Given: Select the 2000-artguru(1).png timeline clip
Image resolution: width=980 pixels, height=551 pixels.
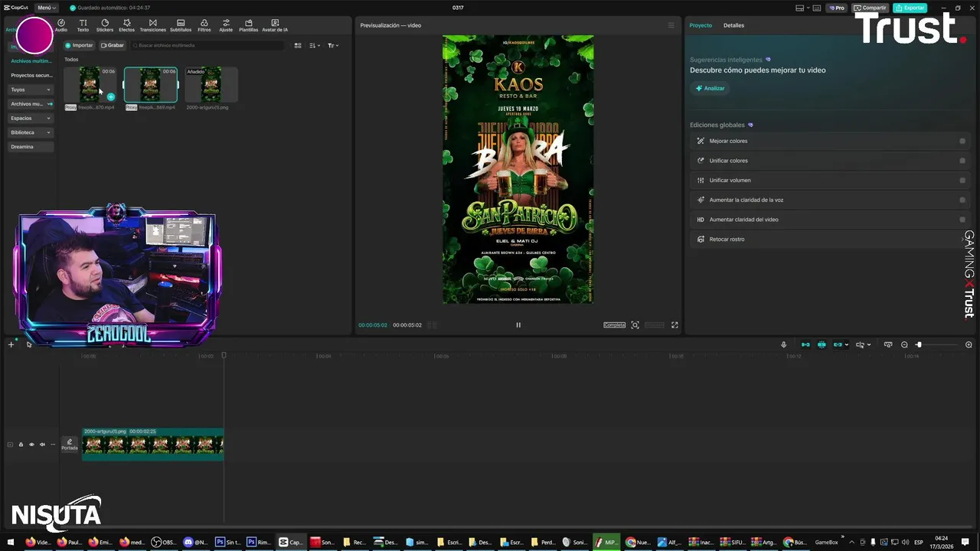Looking at the screenshot, I should pyautogui.click(x=153, y=444).
